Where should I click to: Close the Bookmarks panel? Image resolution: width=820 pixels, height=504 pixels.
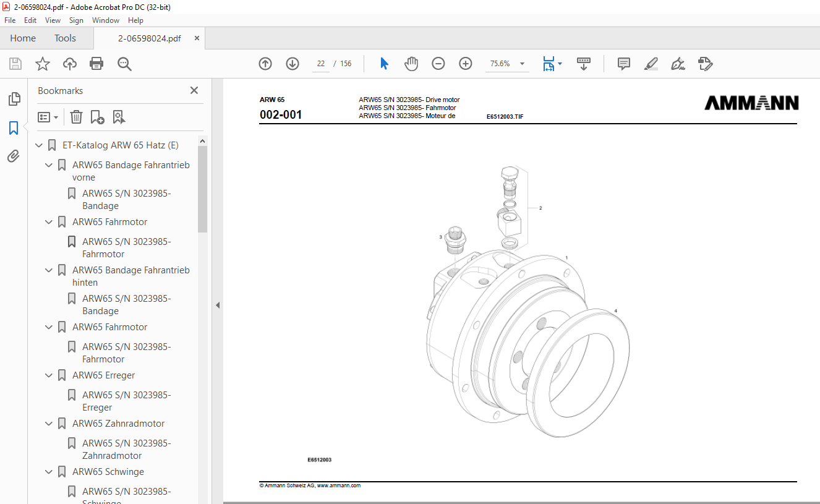(194, 90)
